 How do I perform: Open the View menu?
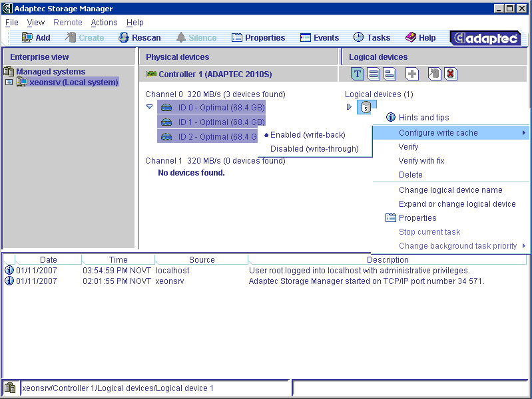36,23
